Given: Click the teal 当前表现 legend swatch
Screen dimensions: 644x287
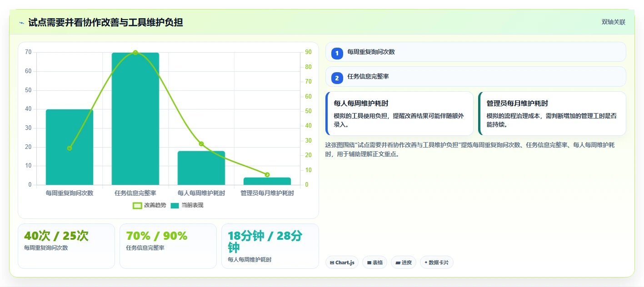Looking at the screenshot, I should coord(175,205).
